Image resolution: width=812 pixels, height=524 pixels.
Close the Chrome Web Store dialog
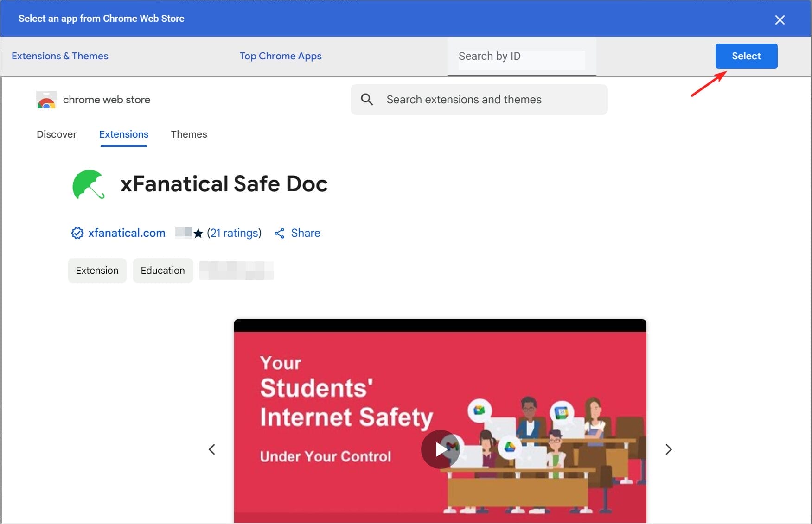780,19
